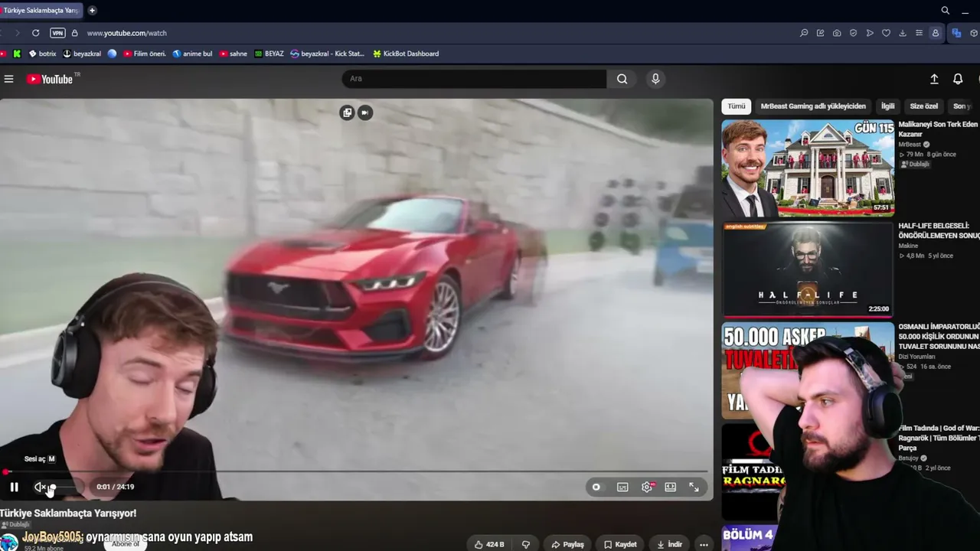Image resolution: width=980 pixels, height=551 pixels.
Task: Click the detach video overlay icon
Action: pos(348,112)
